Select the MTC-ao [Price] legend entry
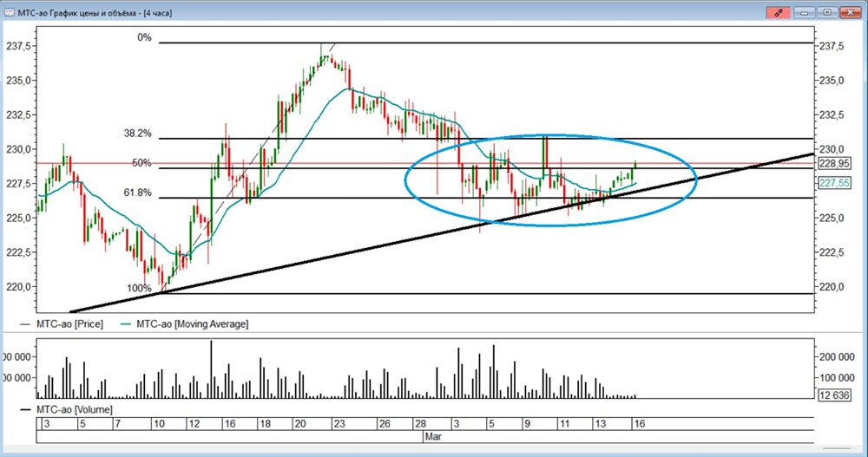This screenshot has width=868, height=457. 62,323
